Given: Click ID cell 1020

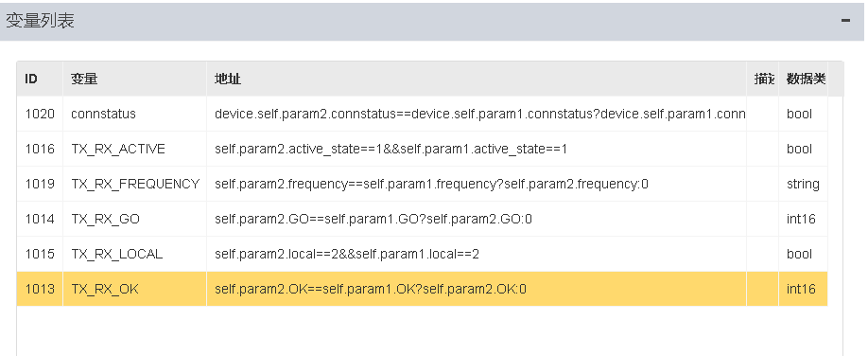Looking at the screenshot, I should (x=40, y=114).
